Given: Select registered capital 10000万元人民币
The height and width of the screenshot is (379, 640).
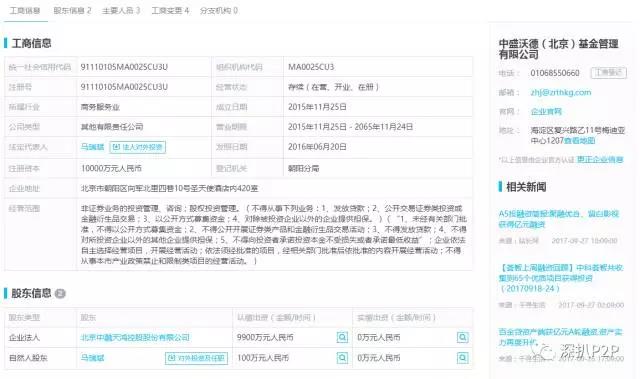Looking at the screenshot, I should coord(111,168).
